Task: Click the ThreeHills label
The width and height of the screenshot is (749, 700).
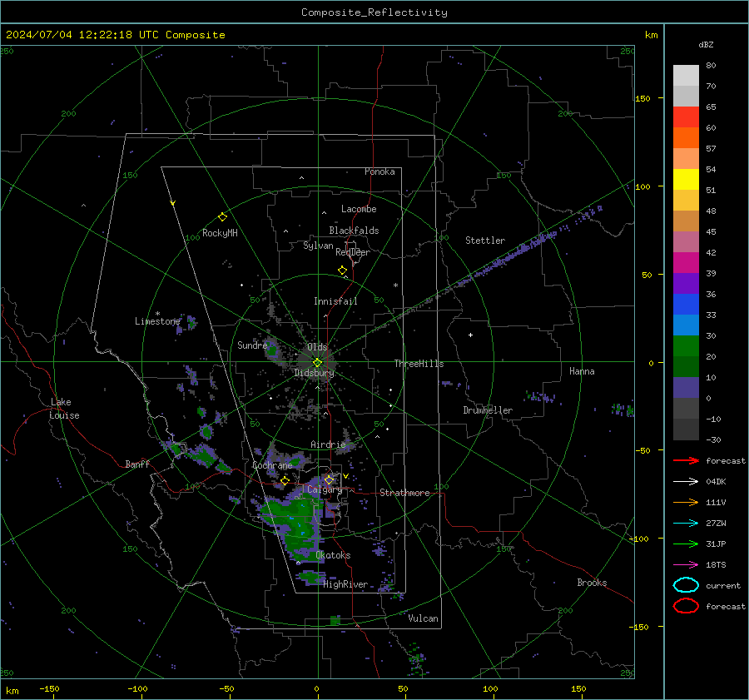Action: 419,364
